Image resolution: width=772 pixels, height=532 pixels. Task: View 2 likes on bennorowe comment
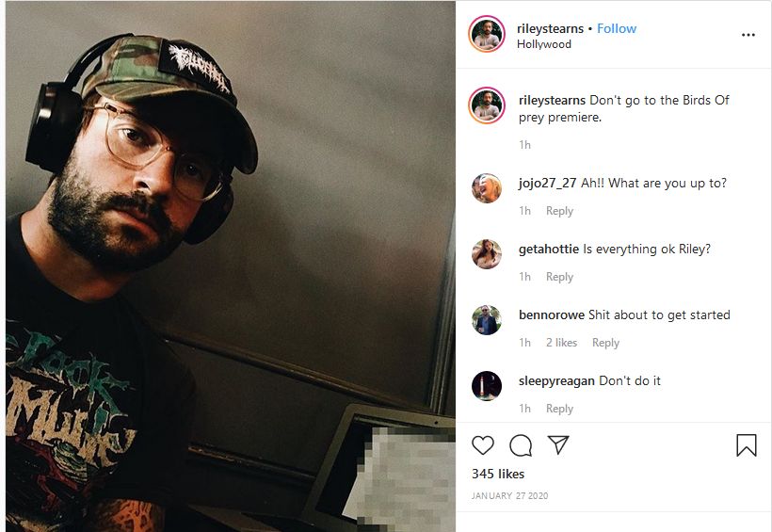coord(561,343)
